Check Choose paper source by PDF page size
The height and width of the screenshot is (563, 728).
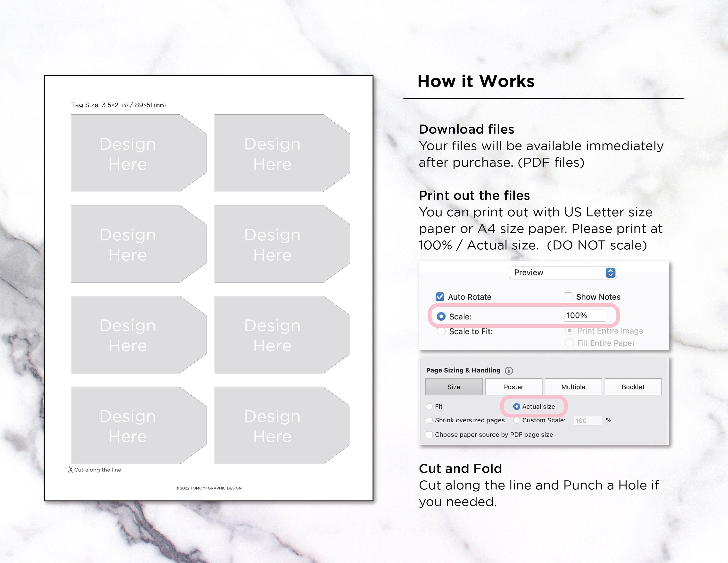click(429, 434)
